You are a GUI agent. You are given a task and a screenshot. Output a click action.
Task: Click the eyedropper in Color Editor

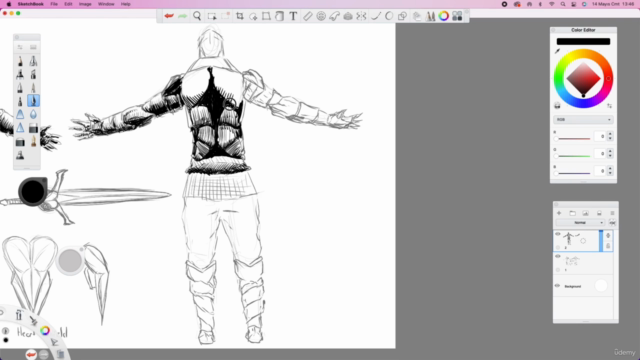(557, 51)
